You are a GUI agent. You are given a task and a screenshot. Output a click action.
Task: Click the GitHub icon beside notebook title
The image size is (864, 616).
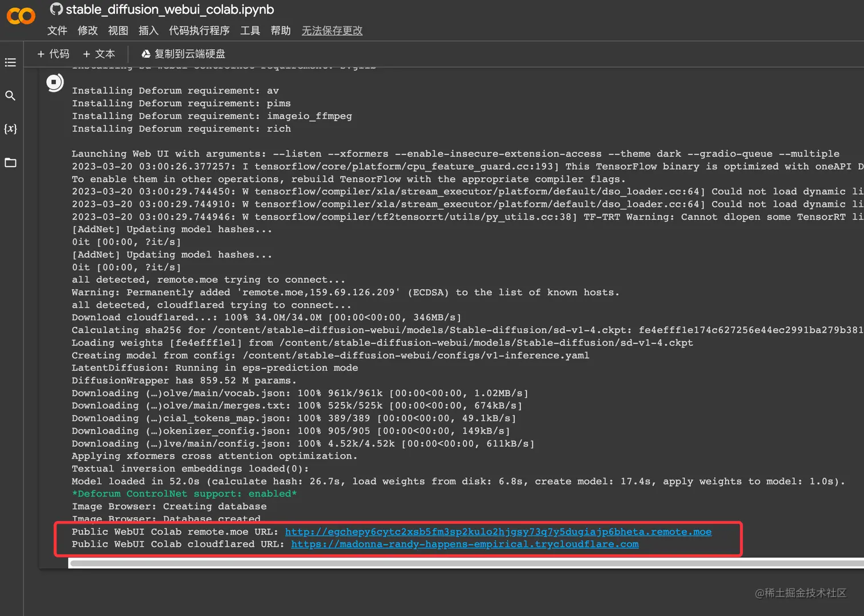(56, 9)
